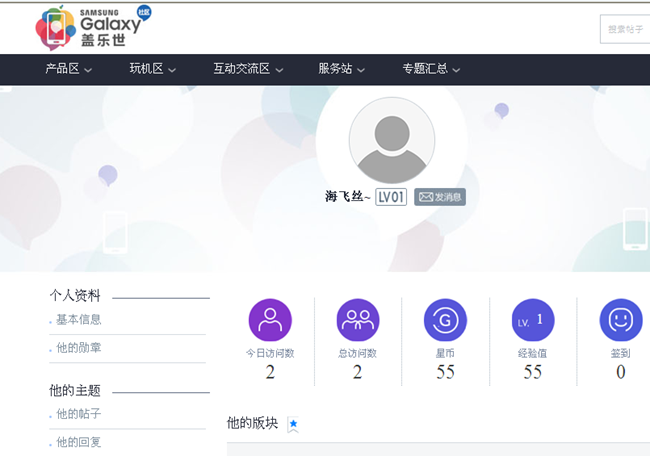Click the 搜索帖子 search field

click(x=625, y=29)
